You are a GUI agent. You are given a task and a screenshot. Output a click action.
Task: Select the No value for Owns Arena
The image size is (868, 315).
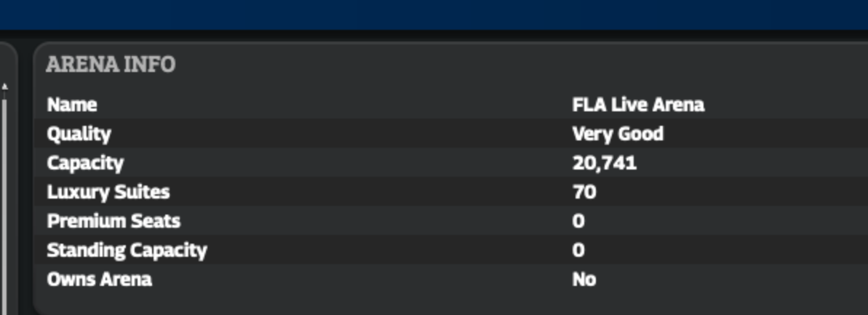tap(584, 279)
